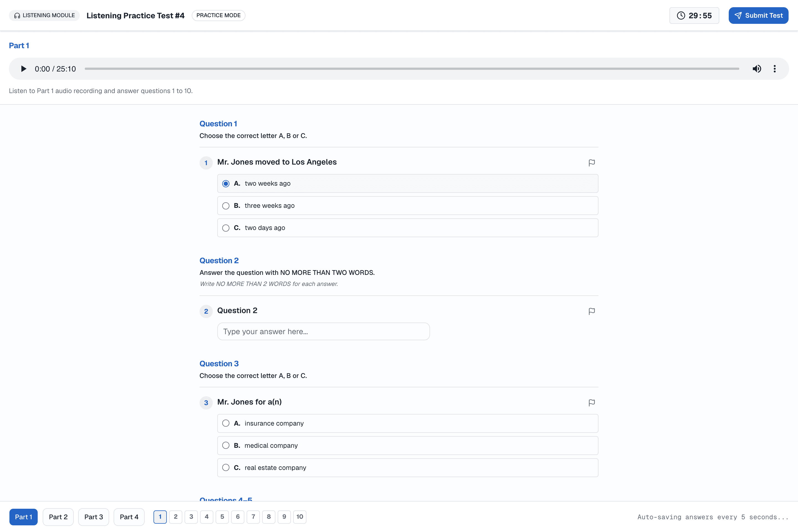
Task: Select option A two weeks ago
Action: pos(408,183)
